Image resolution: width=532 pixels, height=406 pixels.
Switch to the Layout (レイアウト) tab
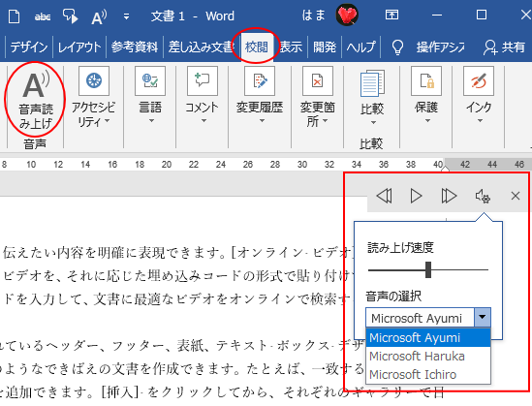[79, 47]
